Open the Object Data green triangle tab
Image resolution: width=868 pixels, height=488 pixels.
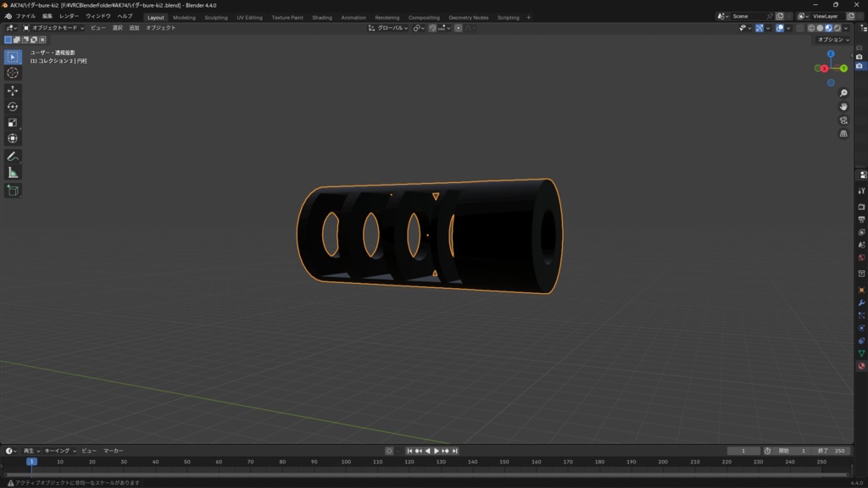click(861, 353)
